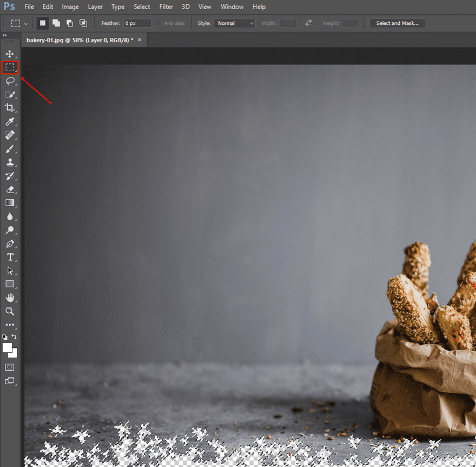The height and width of the screenshot is (467, 476).
Task: Select the Move tool
Action: pos(10,54)
